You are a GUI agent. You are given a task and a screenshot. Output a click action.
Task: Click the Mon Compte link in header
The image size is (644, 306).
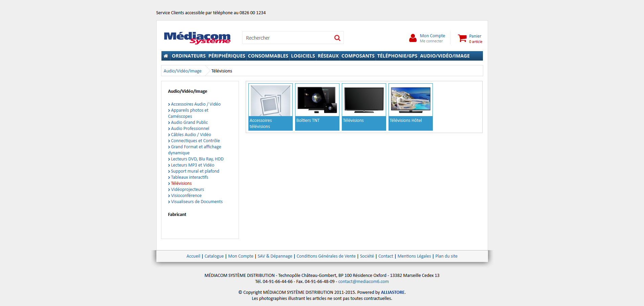[432, 36]
